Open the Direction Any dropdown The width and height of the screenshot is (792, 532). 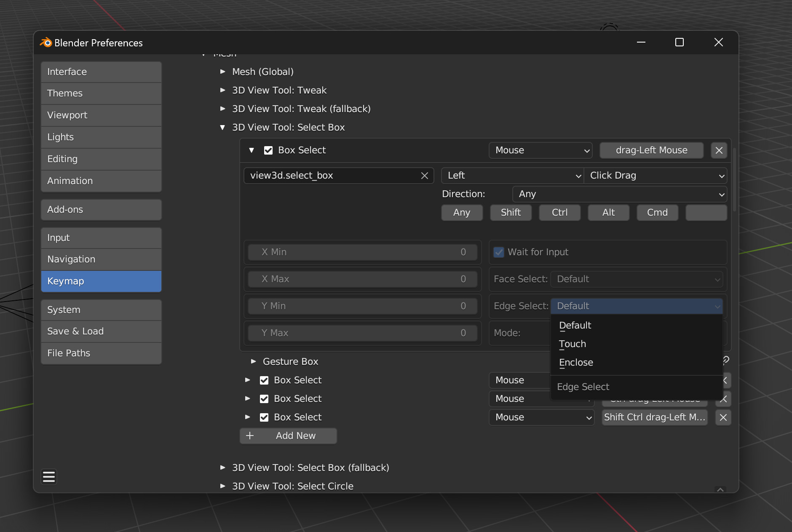pyautogui.click(x=620, y=194)
